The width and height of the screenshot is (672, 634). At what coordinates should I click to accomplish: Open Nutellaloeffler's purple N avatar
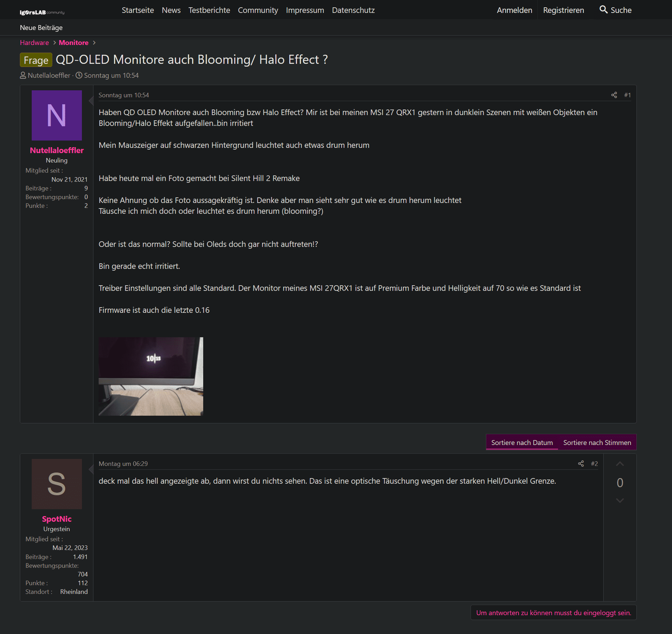point(57,115)
